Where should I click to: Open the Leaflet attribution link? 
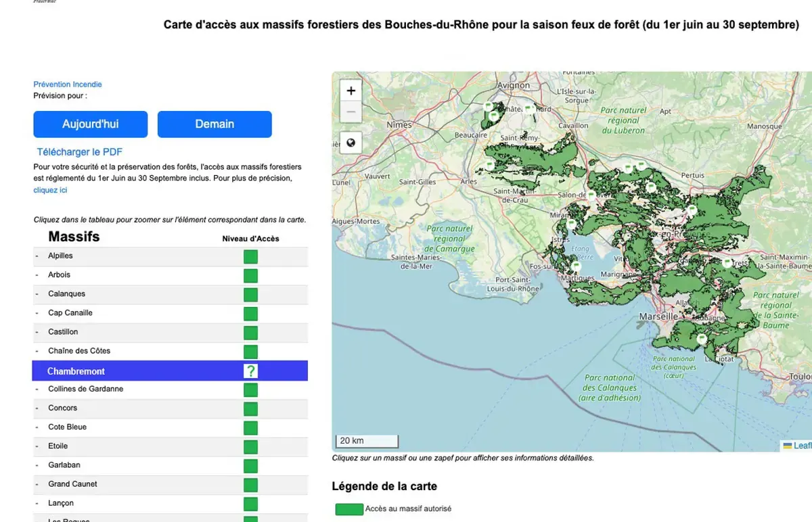(x=798, y=446)
